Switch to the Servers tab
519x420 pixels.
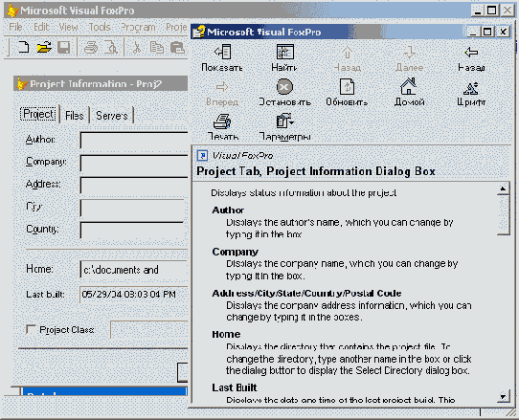point(111,116)
